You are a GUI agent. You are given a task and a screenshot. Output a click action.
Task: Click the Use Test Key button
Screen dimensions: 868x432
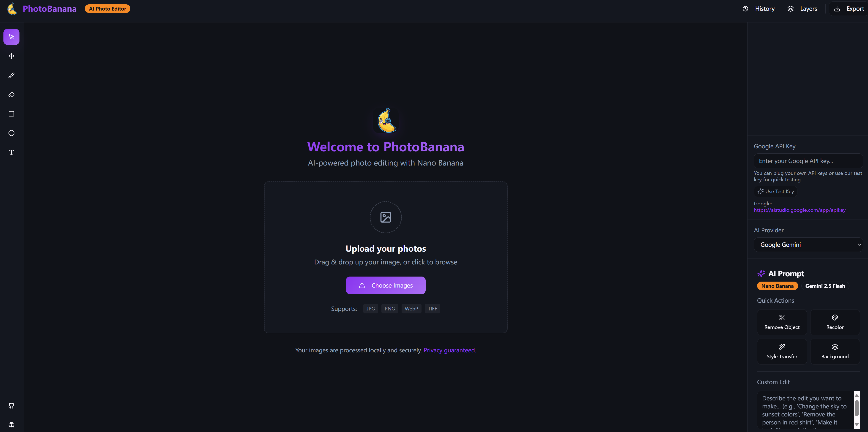point(776,192)
